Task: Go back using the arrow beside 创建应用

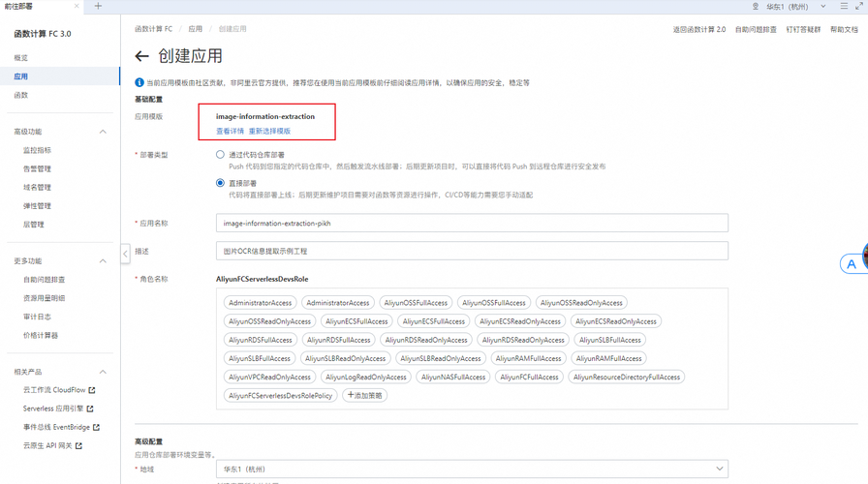Action: (x=141, y=56)
